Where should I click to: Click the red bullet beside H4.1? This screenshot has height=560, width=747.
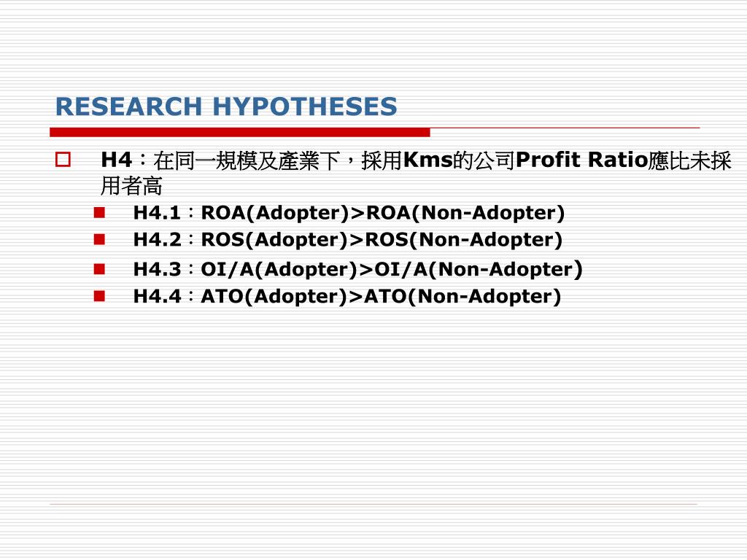pyautogui.click(x=99, y=212)
